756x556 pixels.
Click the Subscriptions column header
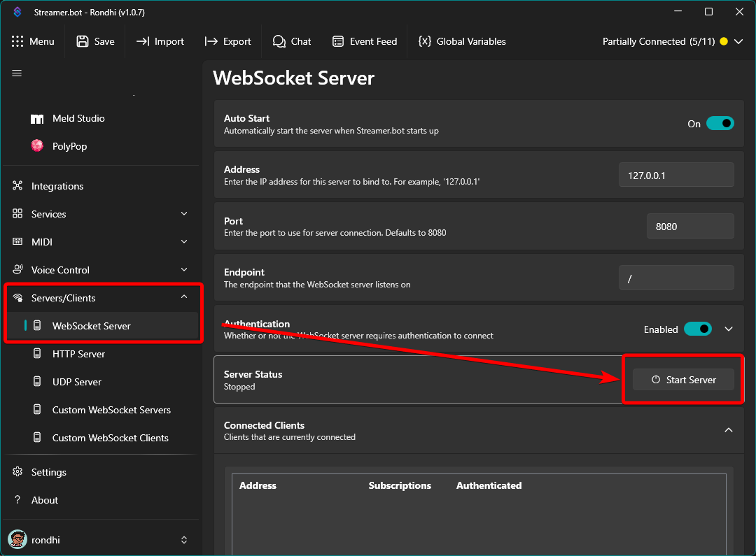[x=400, y=485]
